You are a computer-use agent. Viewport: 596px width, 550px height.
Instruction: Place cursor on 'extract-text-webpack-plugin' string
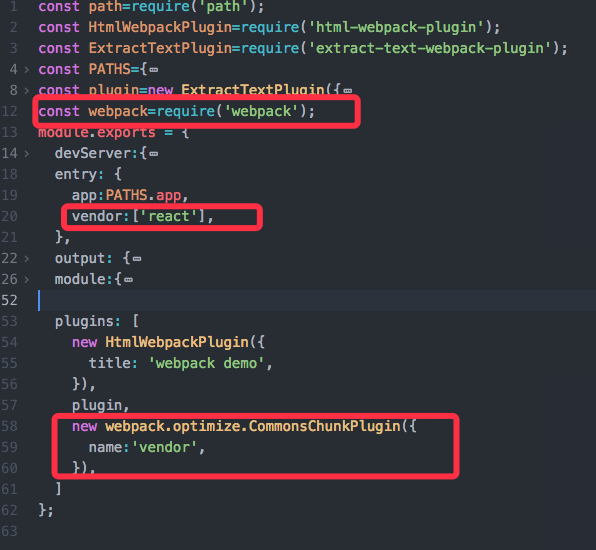[430, 48]
